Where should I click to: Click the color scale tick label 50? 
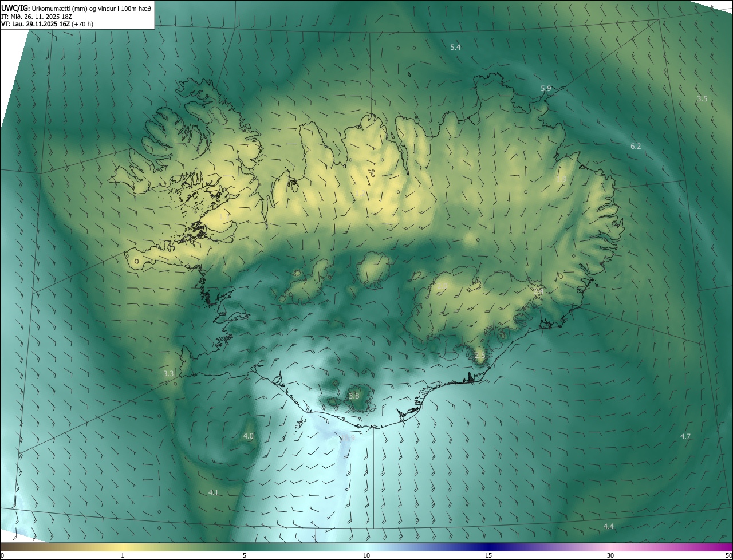coord(728,555)
